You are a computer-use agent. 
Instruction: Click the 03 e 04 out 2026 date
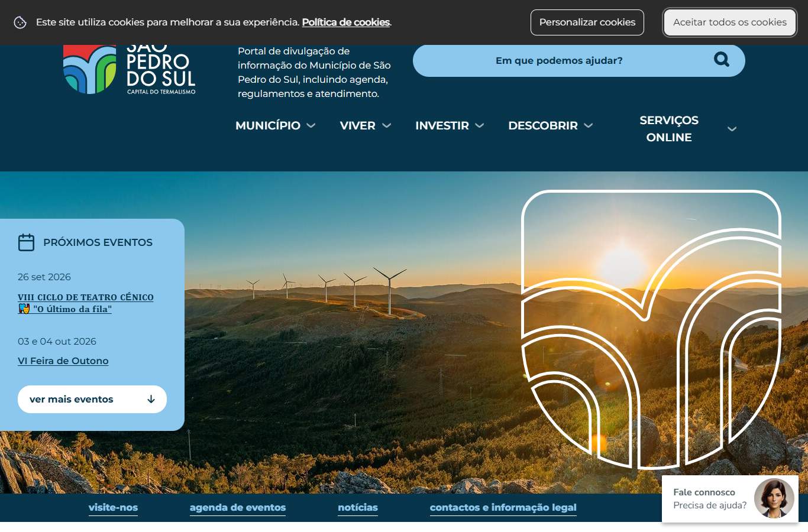pyautogui.click(x=57, y=341)
